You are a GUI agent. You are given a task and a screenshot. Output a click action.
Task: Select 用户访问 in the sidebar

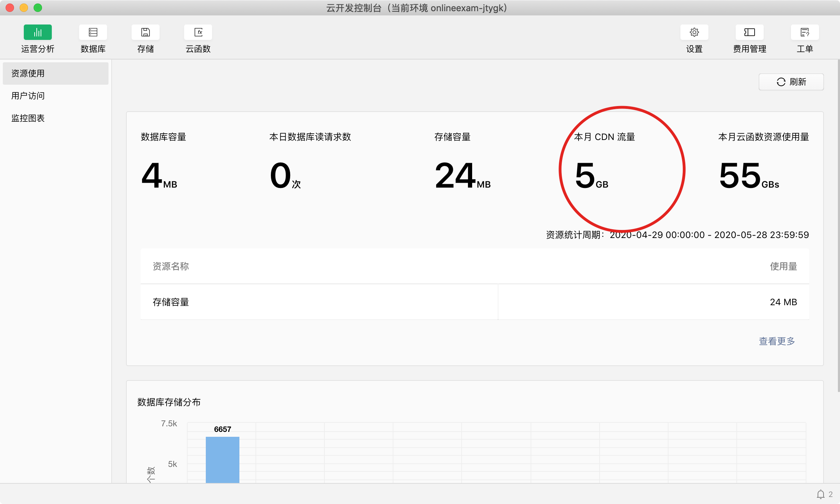coord(28,96)
